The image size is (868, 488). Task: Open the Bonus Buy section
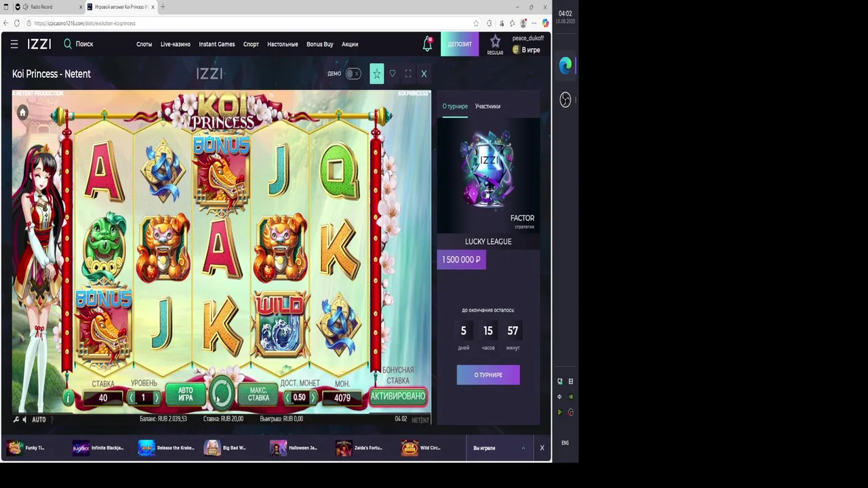click(x=320, y=45)
